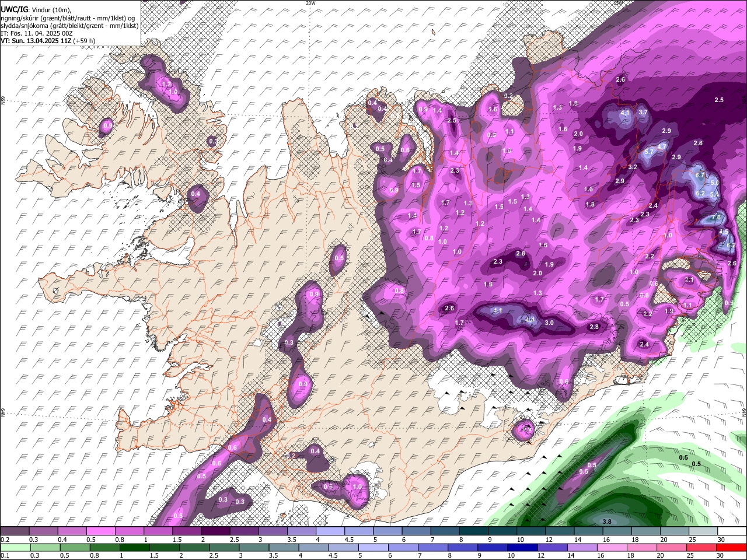This screenshot has width=747, height=560.
Task: Select the 'rigning/skúrir' legend description line
Action: coord(67,18)
